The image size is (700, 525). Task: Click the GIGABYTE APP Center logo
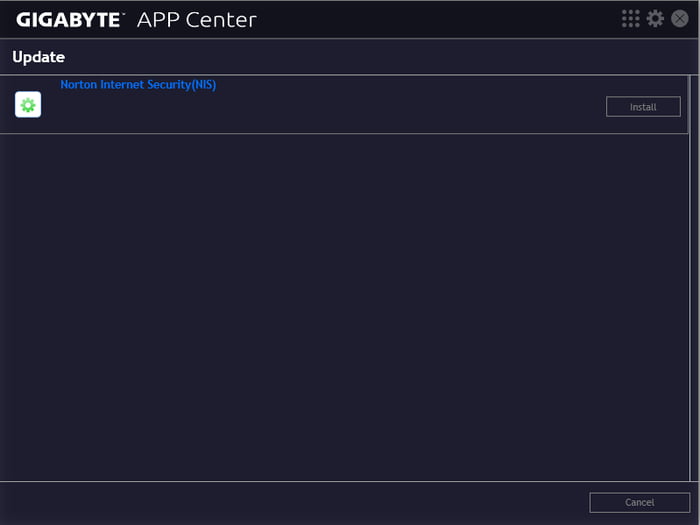pos(136,20)
